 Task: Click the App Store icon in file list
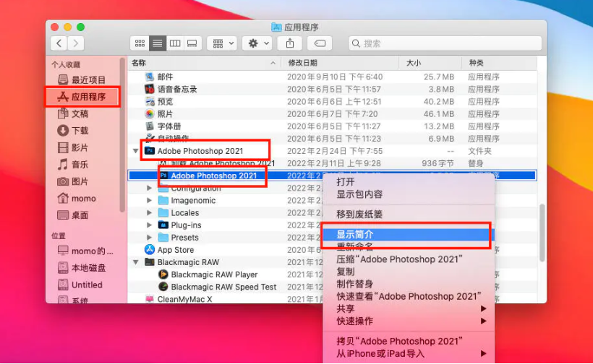[150, 250]
